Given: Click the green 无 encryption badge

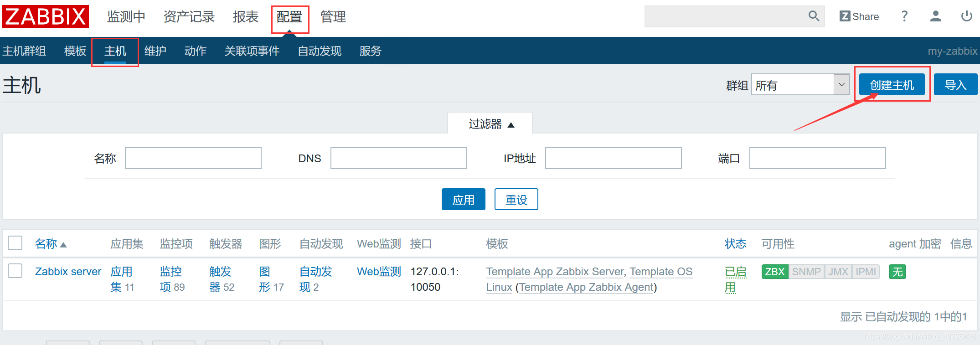Looking at the screenshot, I should coord(897,272).
